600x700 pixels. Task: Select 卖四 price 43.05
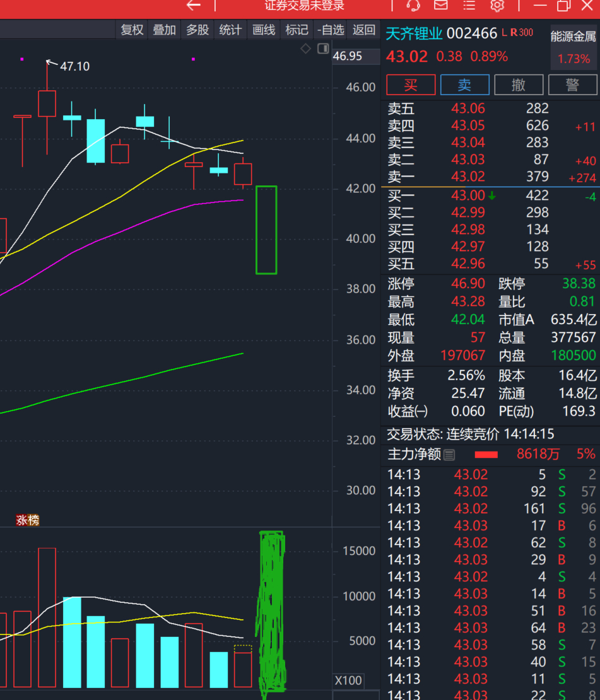(468, 125)
